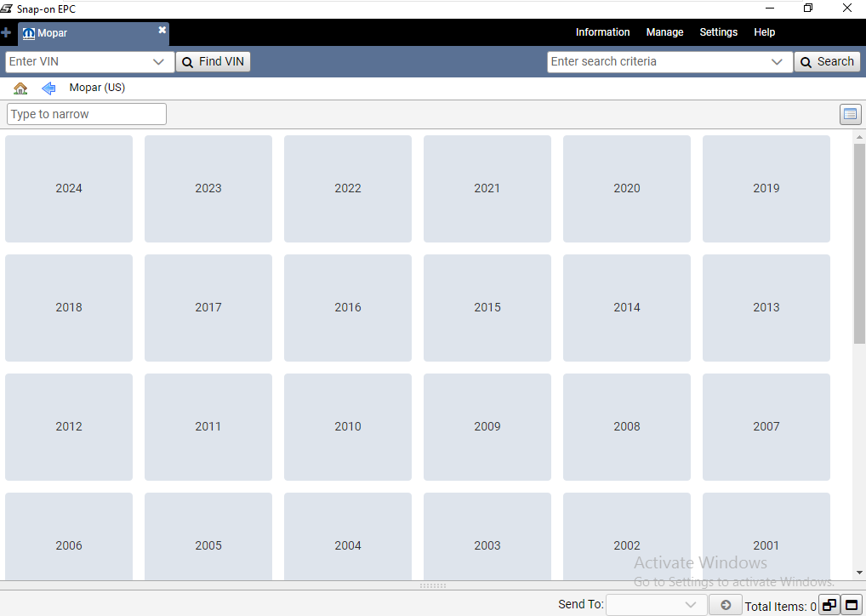The image size is (866, 616).
Task: Click the cascade windows icon in status bar
Action: pos(829,605)
